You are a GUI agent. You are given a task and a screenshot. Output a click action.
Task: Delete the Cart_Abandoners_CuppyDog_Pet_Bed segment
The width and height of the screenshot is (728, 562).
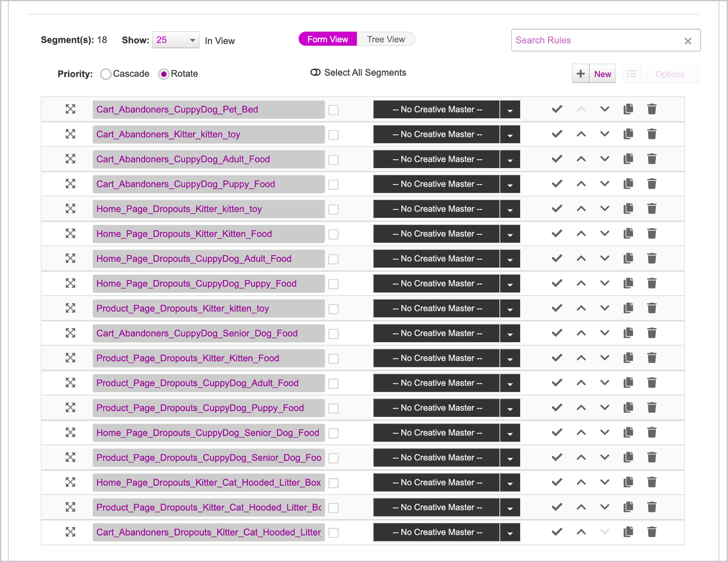point(652,109)
